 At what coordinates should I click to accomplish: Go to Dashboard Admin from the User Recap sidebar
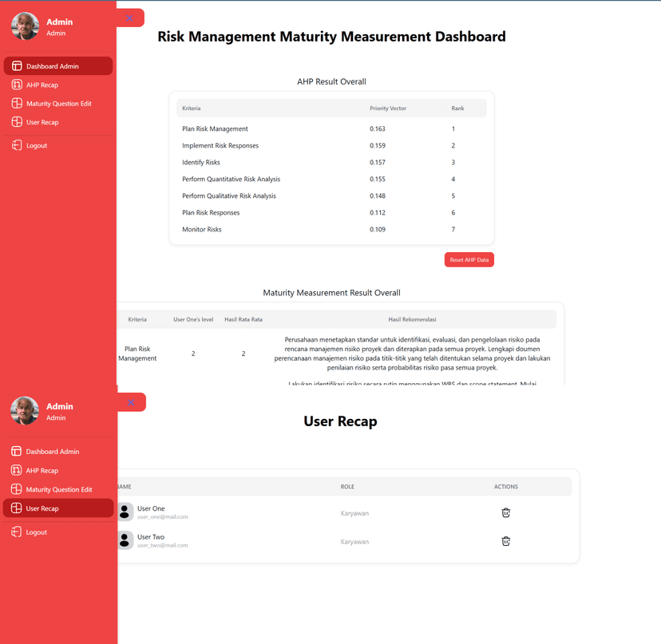click(52, 452)
